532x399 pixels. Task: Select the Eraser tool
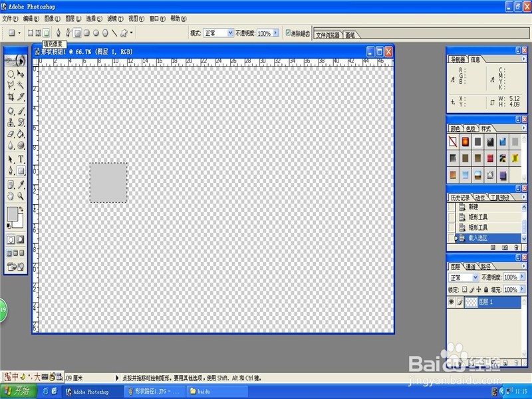pyautogui.click(x=11, y=134)
